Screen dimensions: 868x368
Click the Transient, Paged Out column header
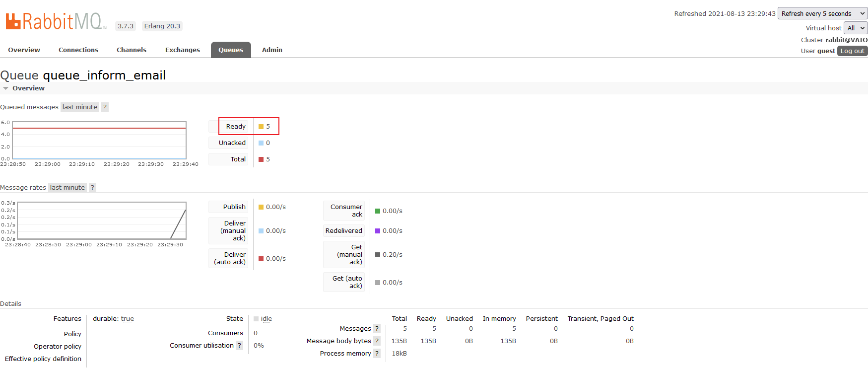click(x=601, y=318)
